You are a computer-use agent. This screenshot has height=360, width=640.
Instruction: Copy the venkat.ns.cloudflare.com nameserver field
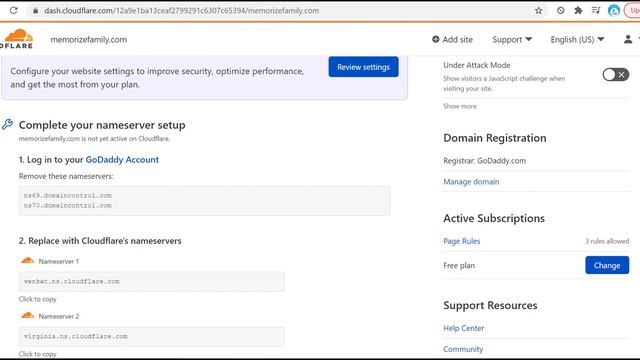[x=151, y=282]
